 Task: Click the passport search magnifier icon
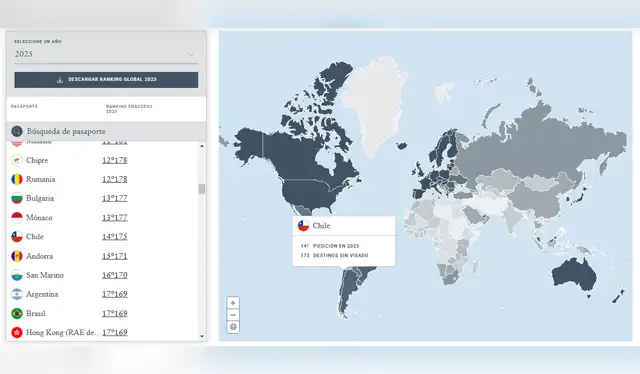point(17,131)
